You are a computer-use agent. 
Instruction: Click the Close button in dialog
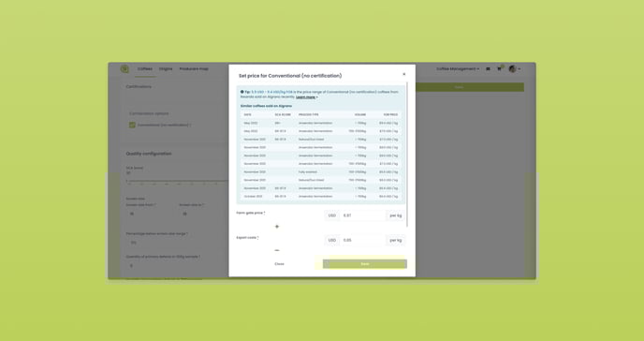click(x=279, y=264)
